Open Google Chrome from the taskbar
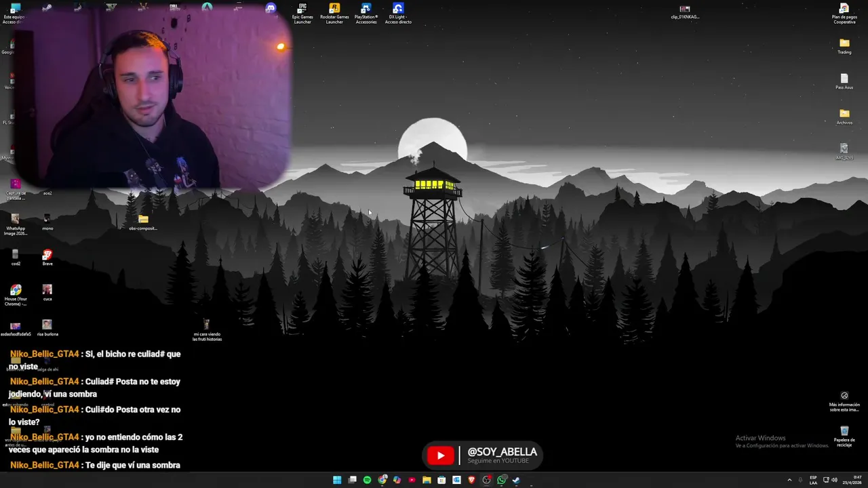 382,480
